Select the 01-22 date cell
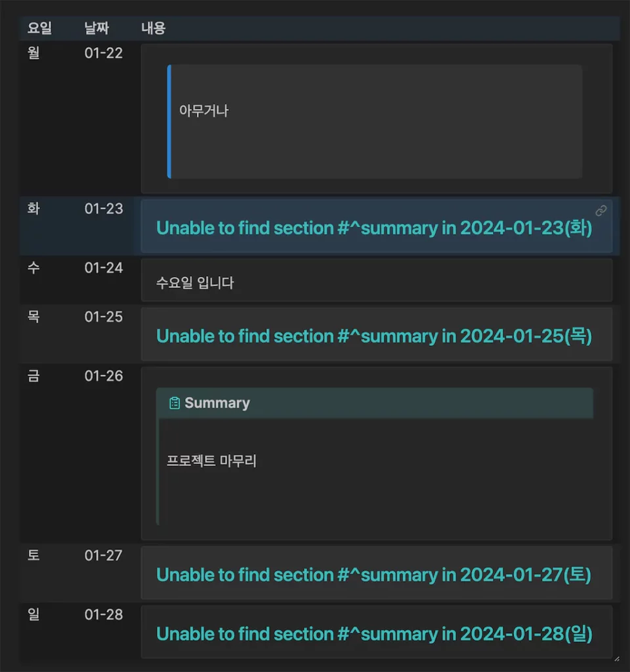Screen dimensions: 630x672 pos(104,53)
